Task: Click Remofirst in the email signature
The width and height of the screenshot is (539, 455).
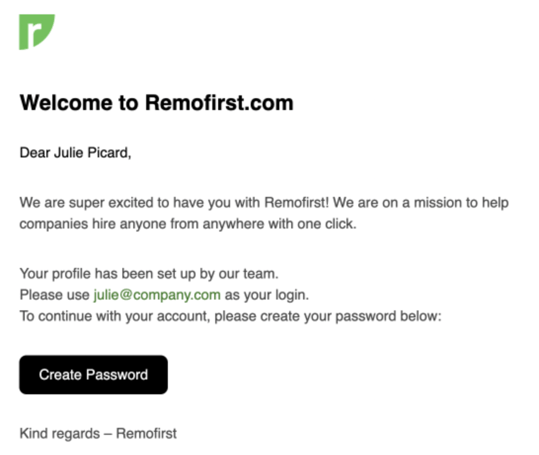Action: point(146,433)
